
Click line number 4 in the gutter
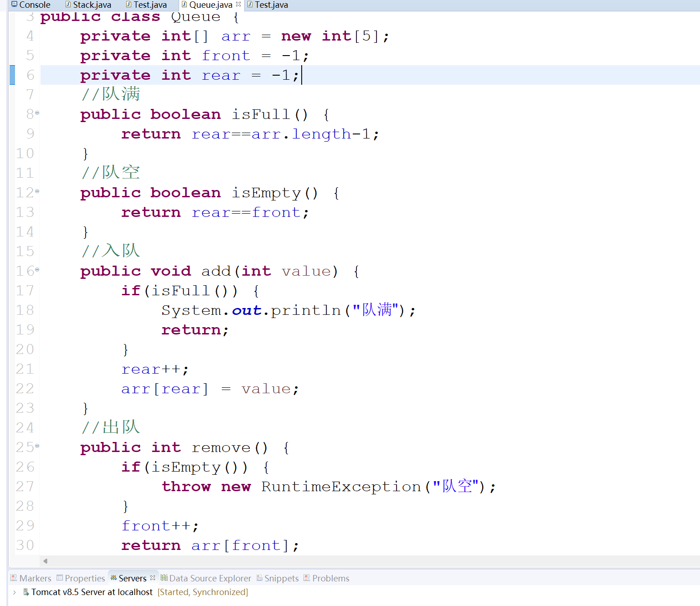point(30,36)
